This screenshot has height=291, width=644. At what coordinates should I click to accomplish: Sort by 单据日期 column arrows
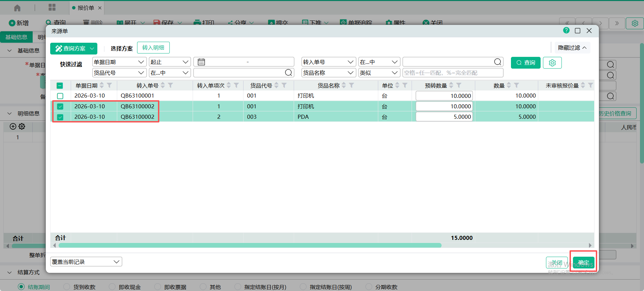point(102,85)
